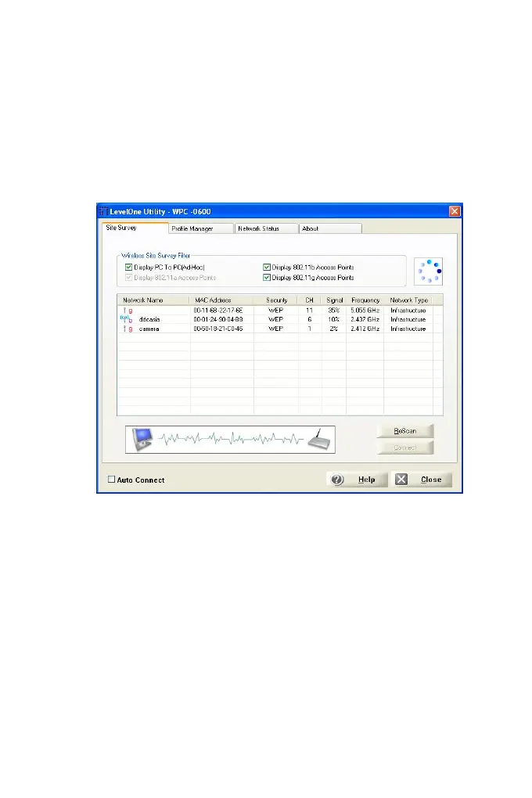Sort by the Security column header

pyautogui.click(x=276, y=300)
